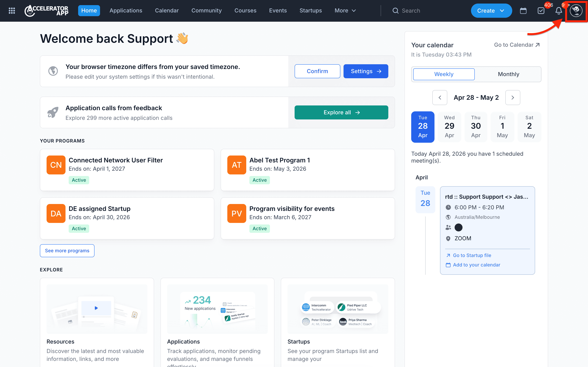Open the Create dropdown button
The height and width of the screenshot is (367, 588).
click(x=491, y=11)
